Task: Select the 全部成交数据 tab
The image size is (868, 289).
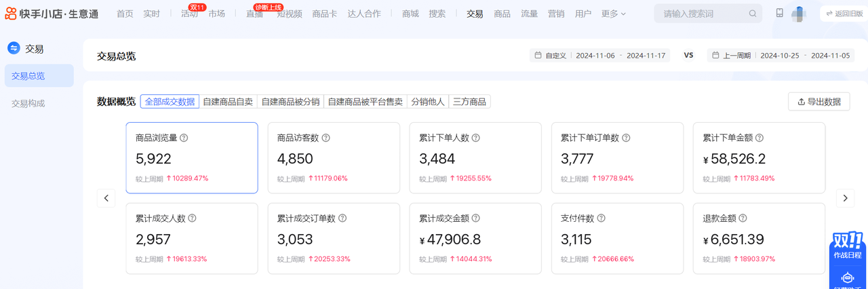Action: click(x=170, y=102)
